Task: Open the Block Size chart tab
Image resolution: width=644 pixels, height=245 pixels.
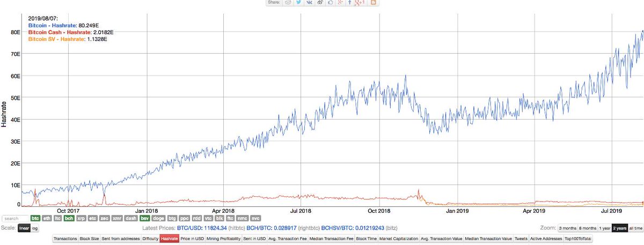Action: 89,239
